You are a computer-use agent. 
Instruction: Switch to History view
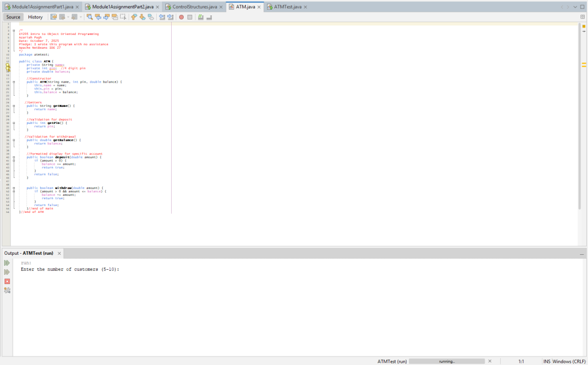pos(35,17)
